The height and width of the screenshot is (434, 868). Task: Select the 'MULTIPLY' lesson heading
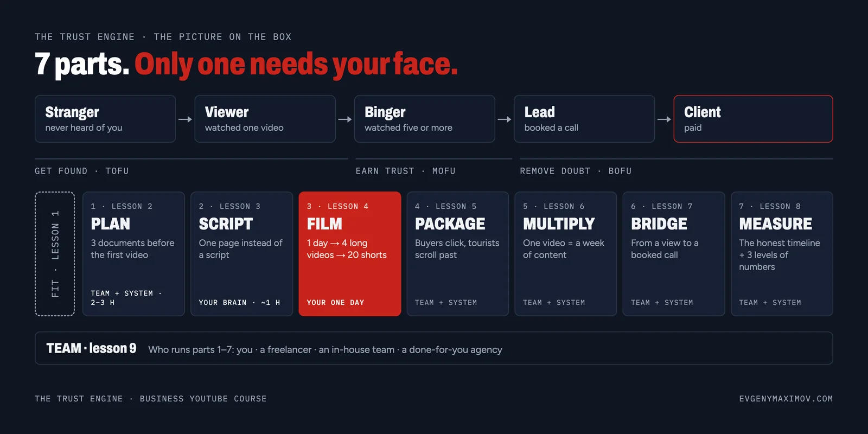(x=559, y=224)
